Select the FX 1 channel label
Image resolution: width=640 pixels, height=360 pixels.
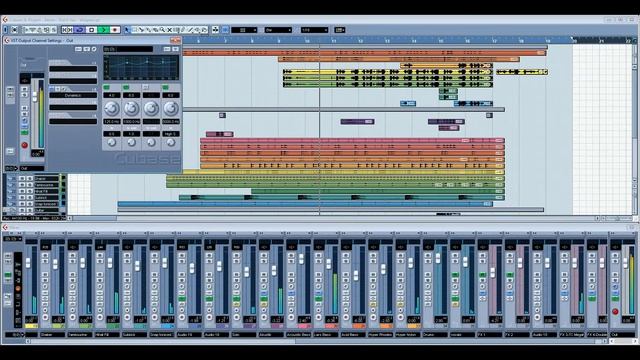(x=489, y=334)
